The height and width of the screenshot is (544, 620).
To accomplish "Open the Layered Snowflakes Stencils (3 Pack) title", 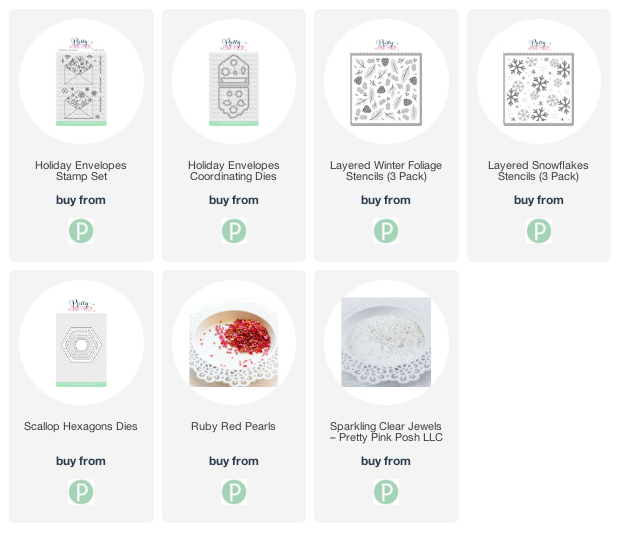I will [538, 171].
